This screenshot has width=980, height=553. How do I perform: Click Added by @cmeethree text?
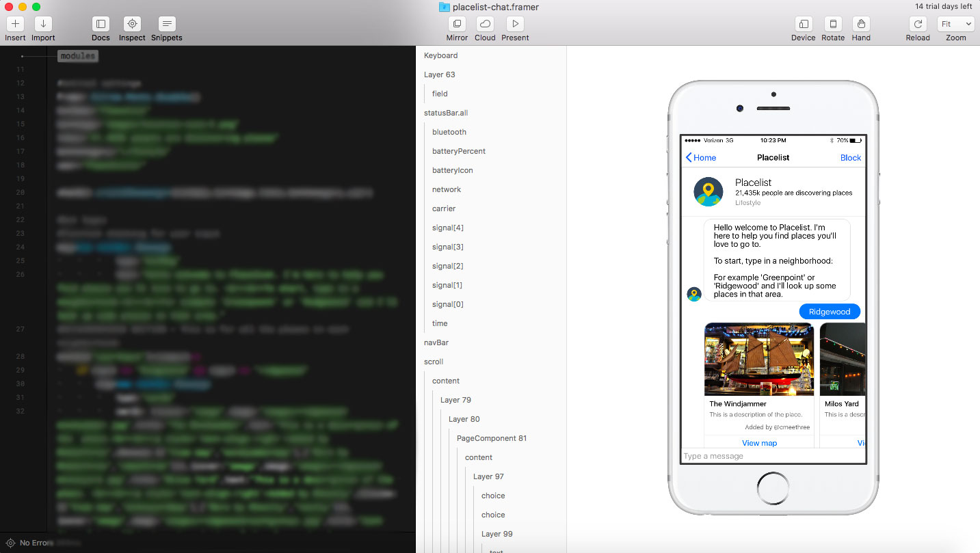click(x=777, y=427)
